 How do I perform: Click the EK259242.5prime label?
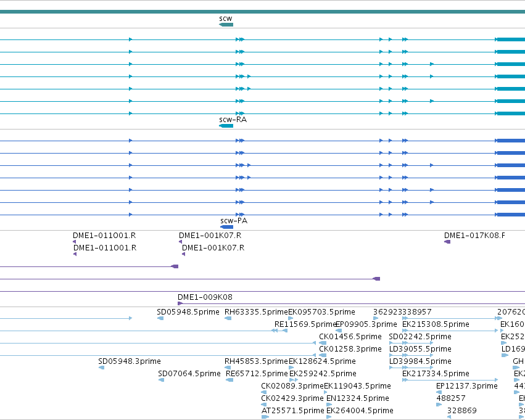(323, 374)
